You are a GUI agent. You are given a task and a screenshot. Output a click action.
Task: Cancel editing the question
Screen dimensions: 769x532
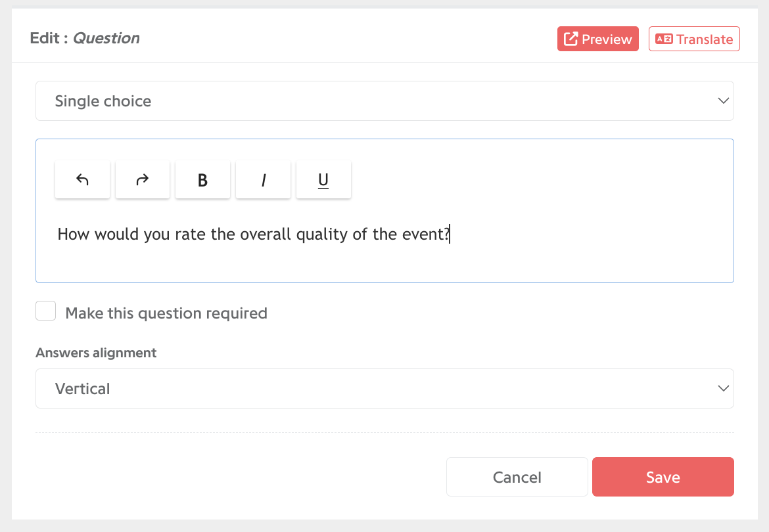[x=517, y=477]
